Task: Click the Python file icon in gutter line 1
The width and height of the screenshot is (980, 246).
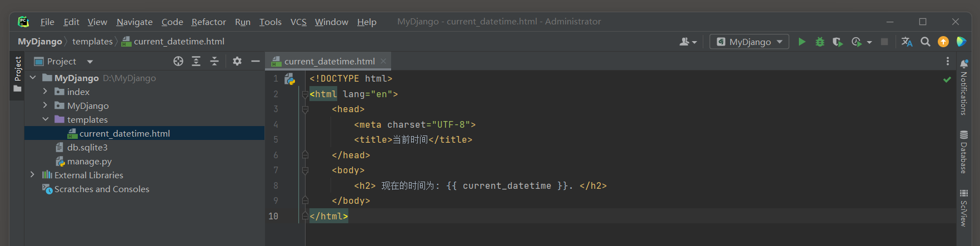Action: (289, 79)
